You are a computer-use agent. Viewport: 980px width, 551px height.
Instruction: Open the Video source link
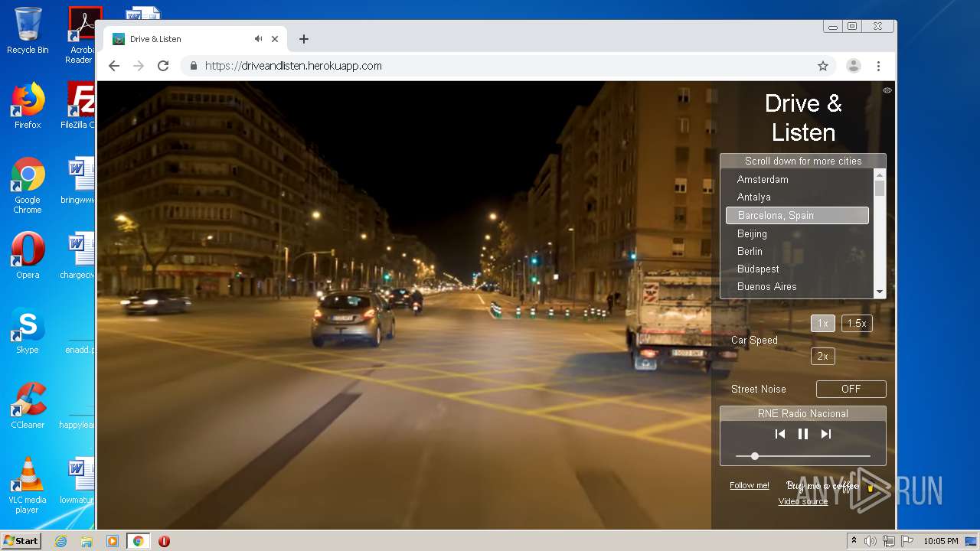coord(803,501)
